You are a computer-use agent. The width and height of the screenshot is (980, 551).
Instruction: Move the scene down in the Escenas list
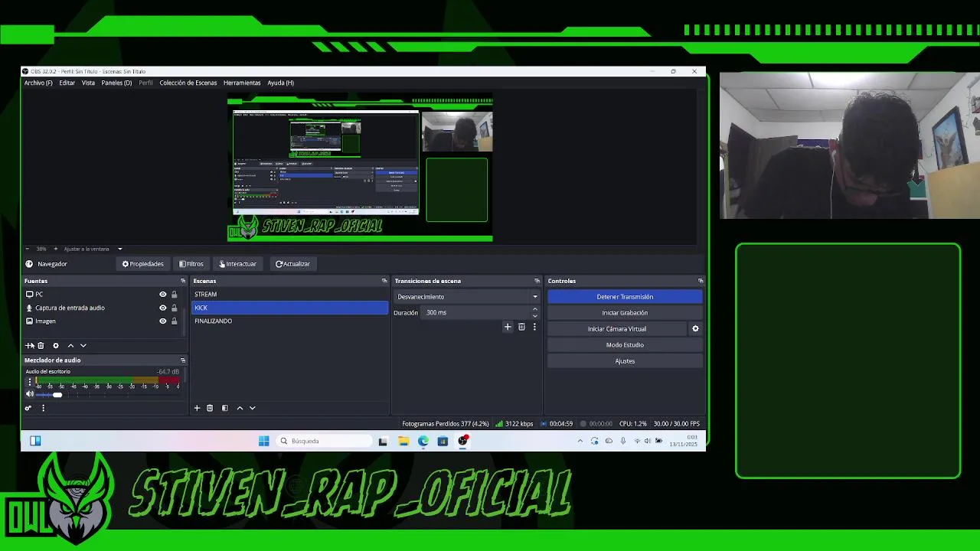(253, 408)
